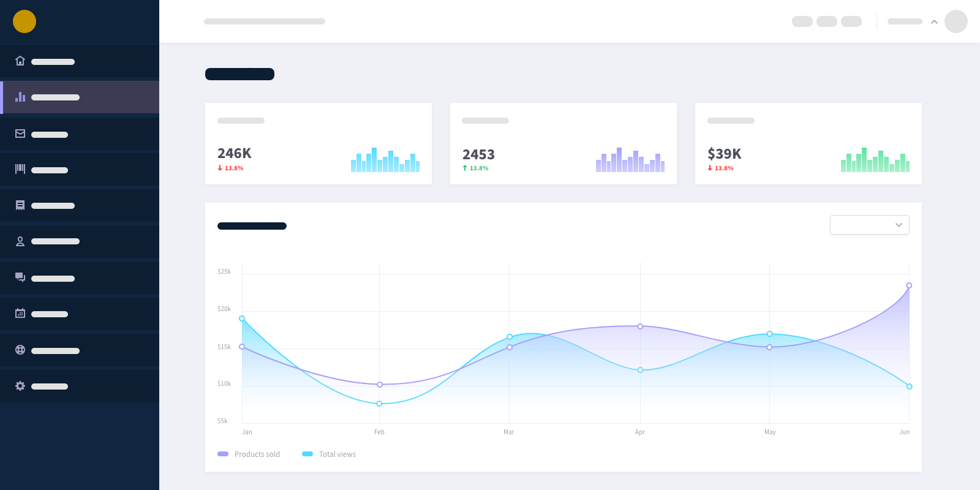This screenshot has height=490, width=980.
Task: Select the Total views data point for Jun
Action: click(x=910, y=386)
